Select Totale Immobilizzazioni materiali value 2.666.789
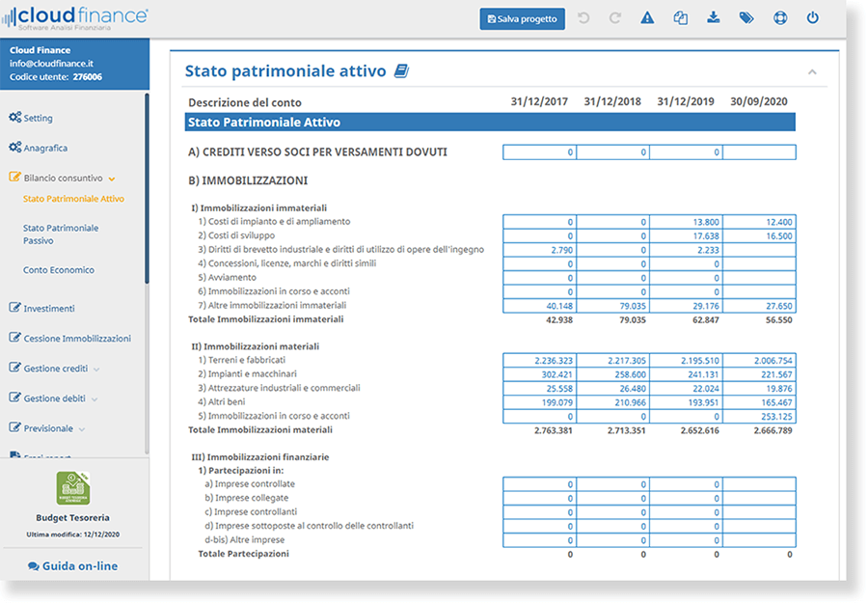The height and width of the screenshot is (603, 868). point(773,430)
